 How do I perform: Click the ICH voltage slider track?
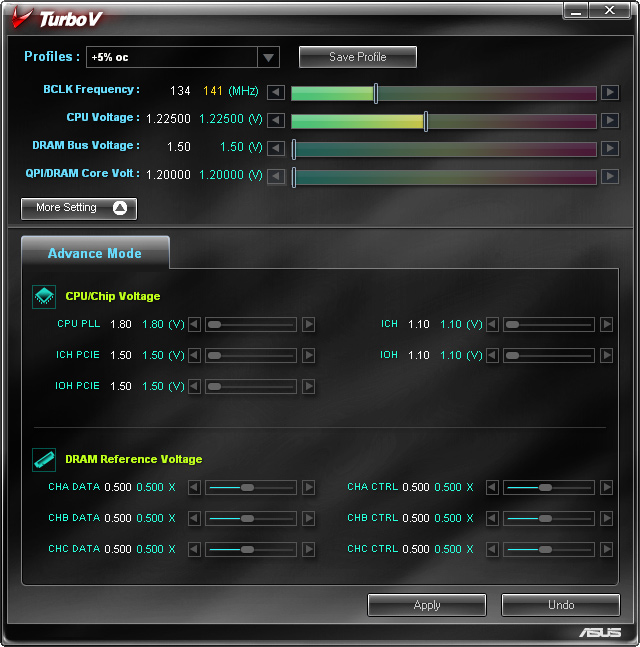point(549,324)
